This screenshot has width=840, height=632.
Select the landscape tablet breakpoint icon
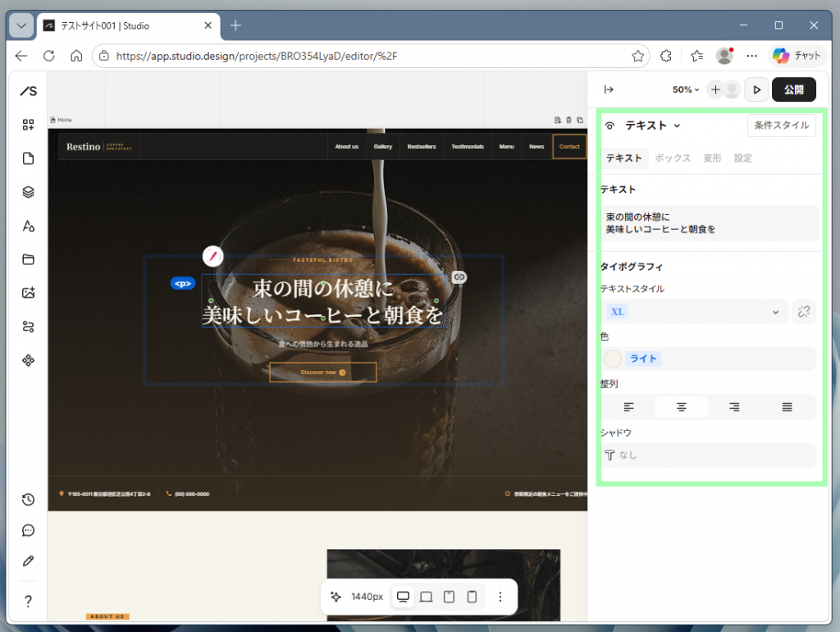426,597
